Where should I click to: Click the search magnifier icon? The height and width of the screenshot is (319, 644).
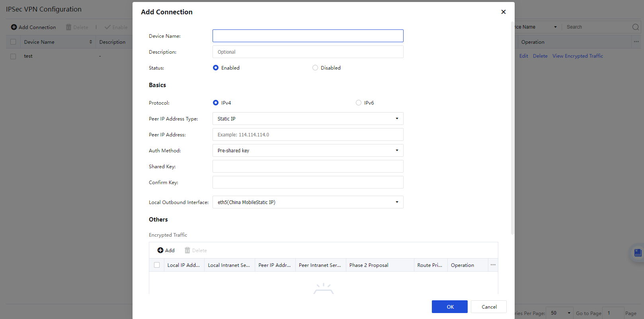(635, 27)
